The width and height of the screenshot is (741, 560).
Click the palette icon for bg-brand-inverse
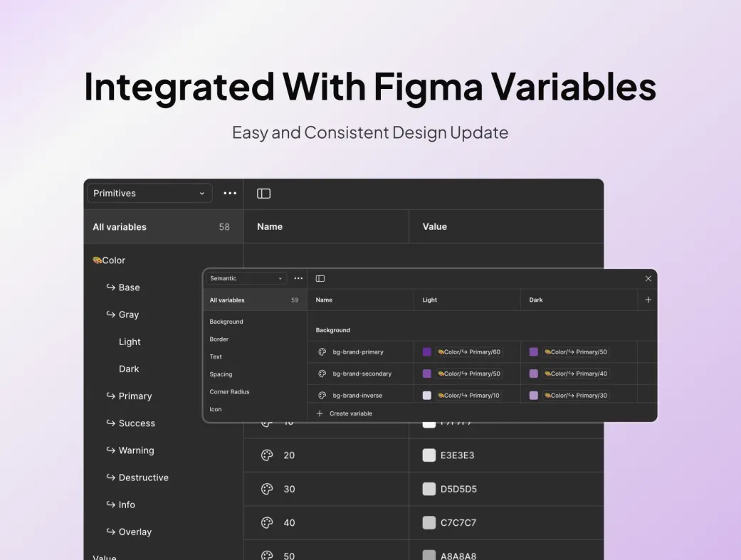322,395
